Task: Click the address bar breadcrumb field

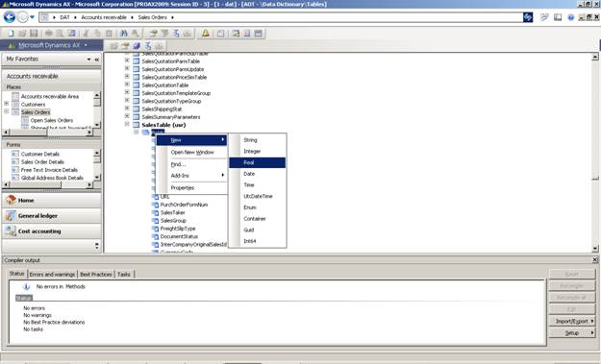Action: pos(282,17)
